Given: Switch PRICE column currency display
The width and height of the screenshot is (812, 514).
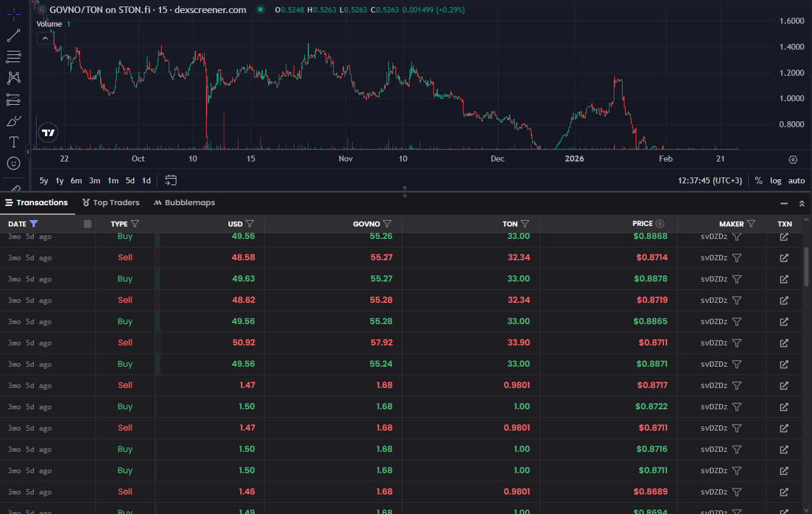Looking at the screenshot, I should [660, 224].
